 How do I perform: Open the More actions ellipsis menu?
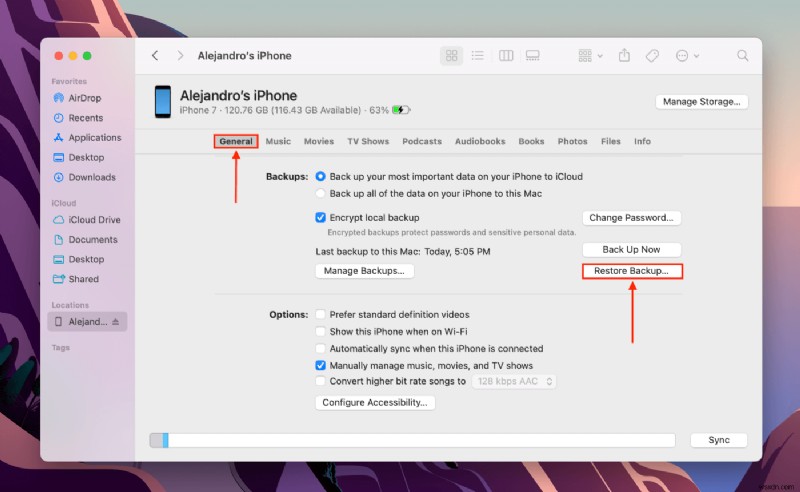click(687, 56)
